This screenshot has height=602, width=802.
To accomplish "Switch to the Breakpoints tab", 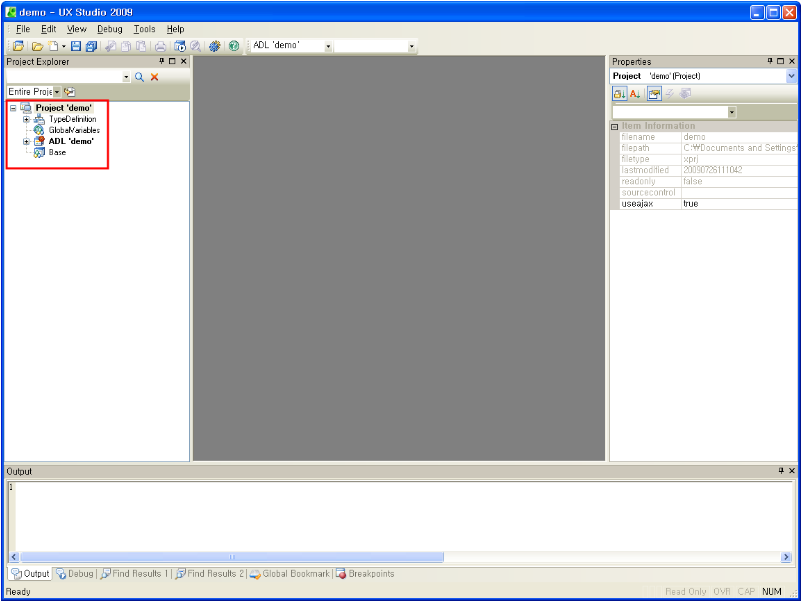I will [365, 574].
